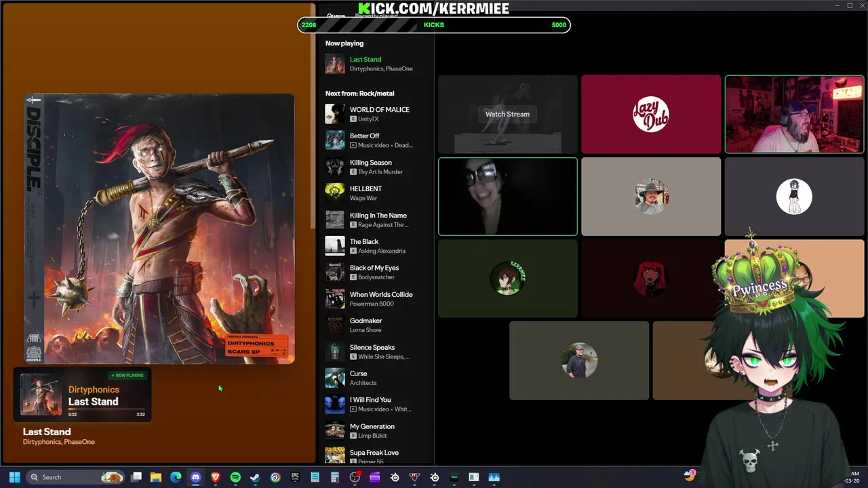Open the Windows Start menu
Image resolution: width=868 pixels, height=488 pixels.
tap(14, 477)
